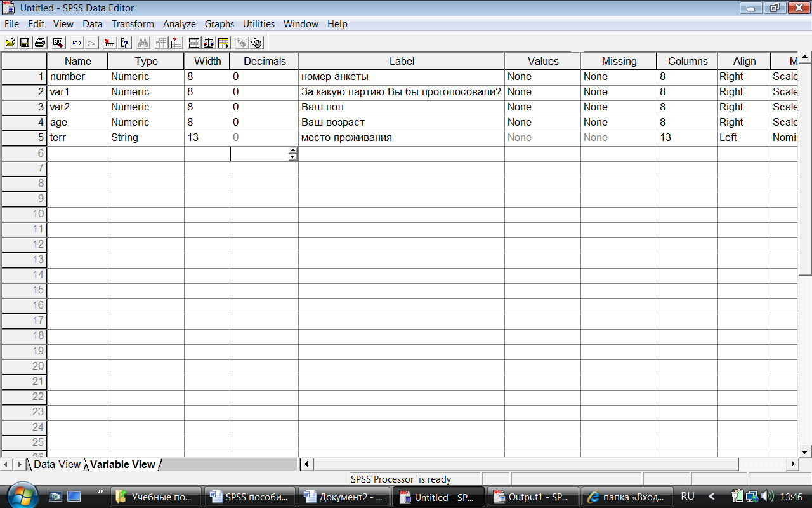The image size is (812, 508).
Task: Click the 'Decimals' column header
Action: (264, 62)
